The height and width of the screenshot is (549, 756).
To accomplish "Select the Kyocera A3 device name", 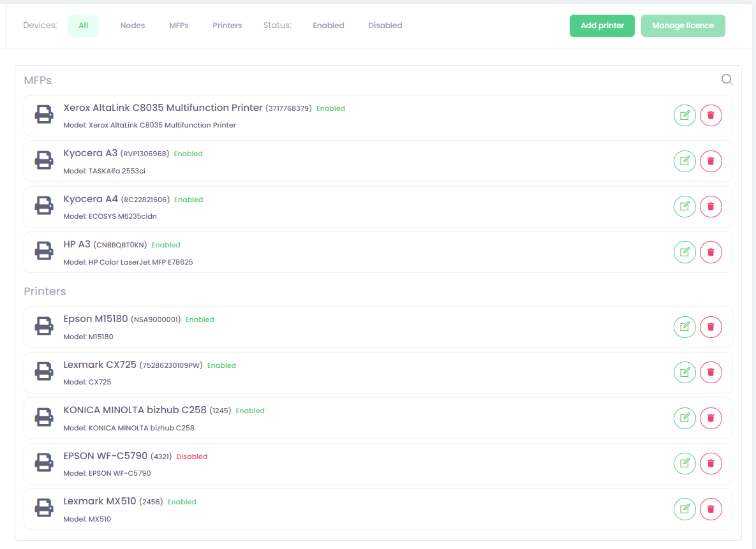I will (x=90, y=153).
